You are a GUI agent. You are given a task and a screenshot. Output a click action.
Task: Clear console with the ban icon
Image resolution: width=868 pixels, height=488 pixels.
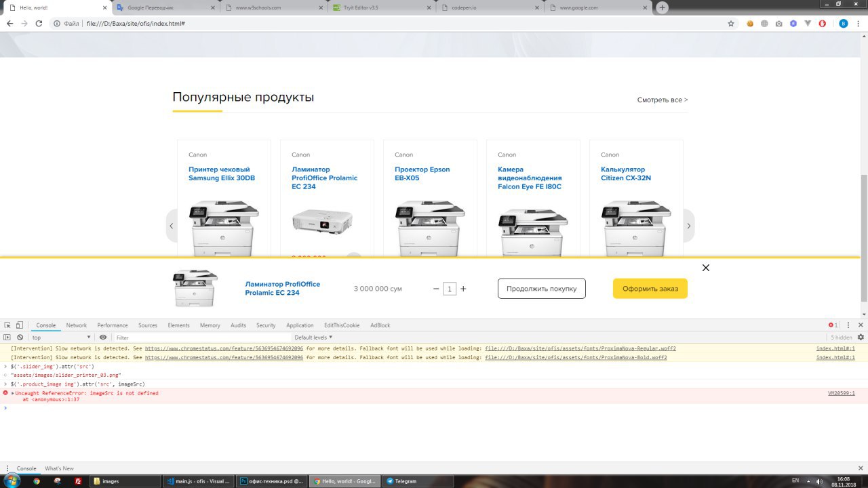20,337
